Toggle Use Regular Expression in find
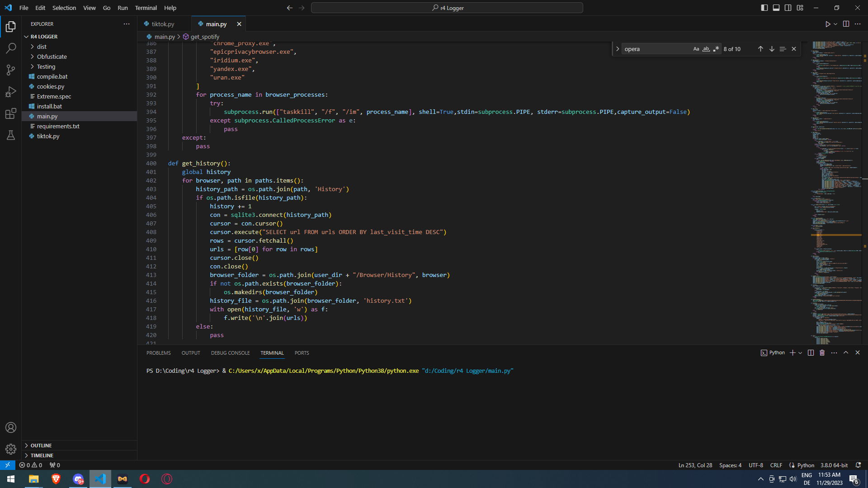 point(716,49)
